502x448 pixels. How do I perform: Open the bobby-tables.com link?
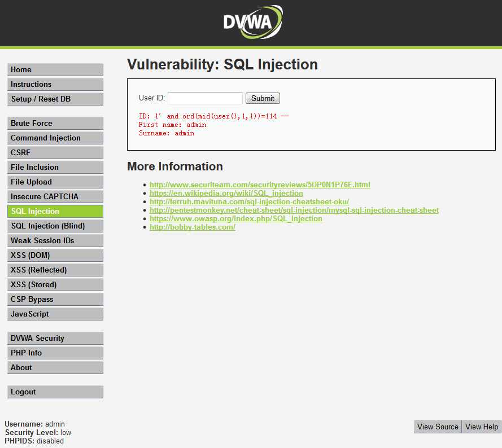(x=193, y=227)
